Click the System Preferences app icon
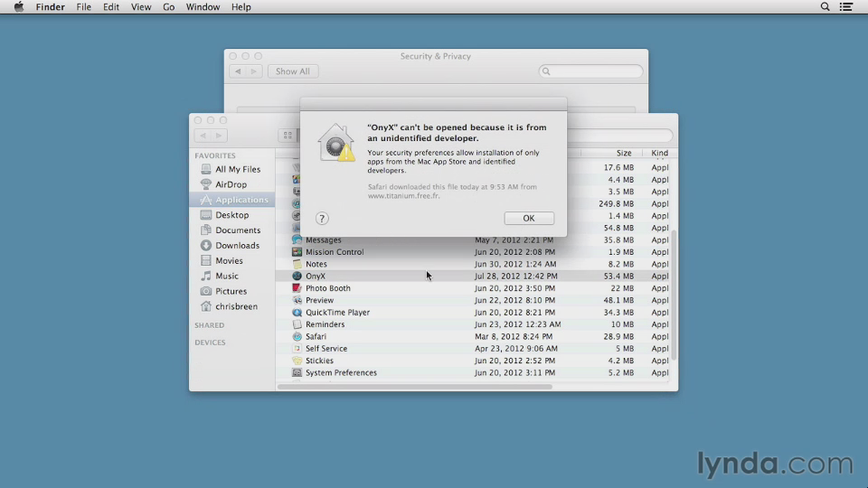The height and width of the screenshot is (488, 868). [x=297, y=372]
